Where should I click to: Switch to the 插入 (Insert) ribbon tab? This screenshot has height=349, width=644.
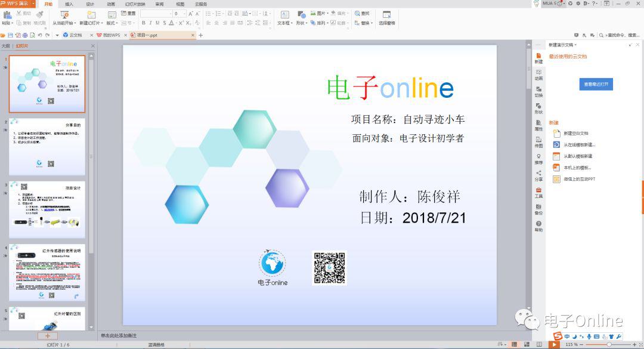69,4
